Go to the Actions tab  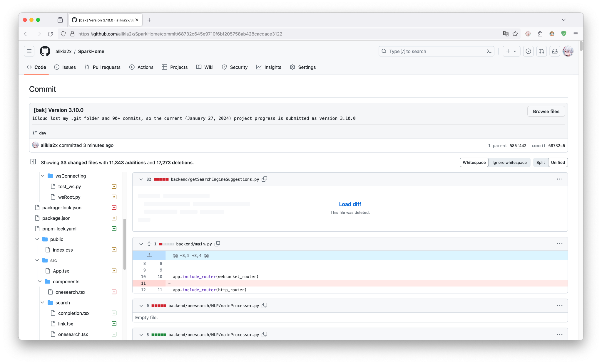tap(141, 67)
